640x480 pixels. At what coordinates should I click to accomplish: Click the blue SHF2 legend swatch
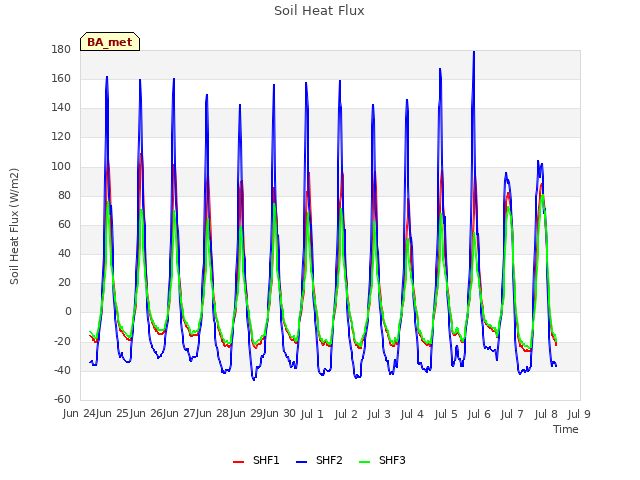tap(301, 462)
